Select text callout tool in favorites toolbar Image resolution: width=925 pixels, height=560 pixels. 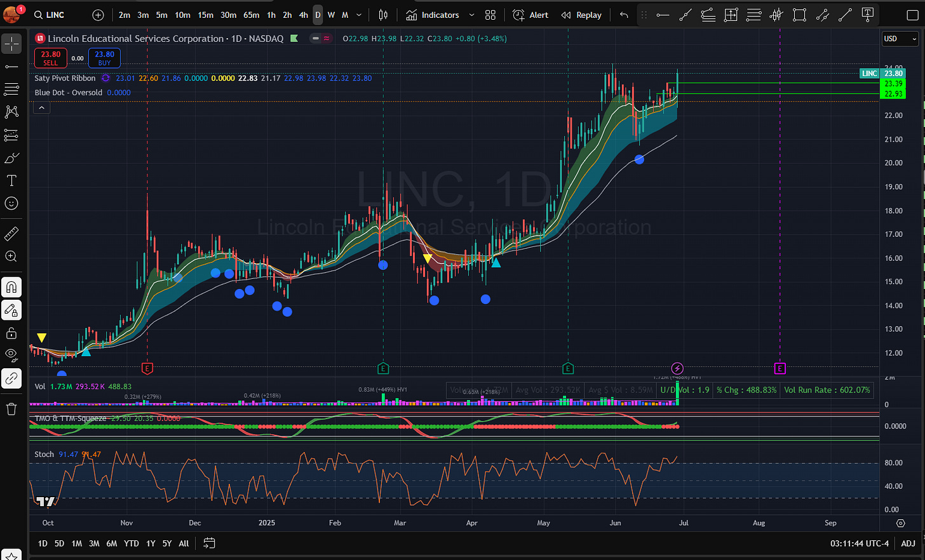coord(868,15)
